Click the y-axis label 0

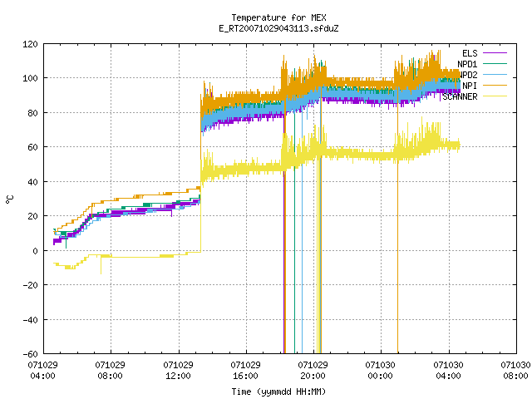[x=35, y=251]
